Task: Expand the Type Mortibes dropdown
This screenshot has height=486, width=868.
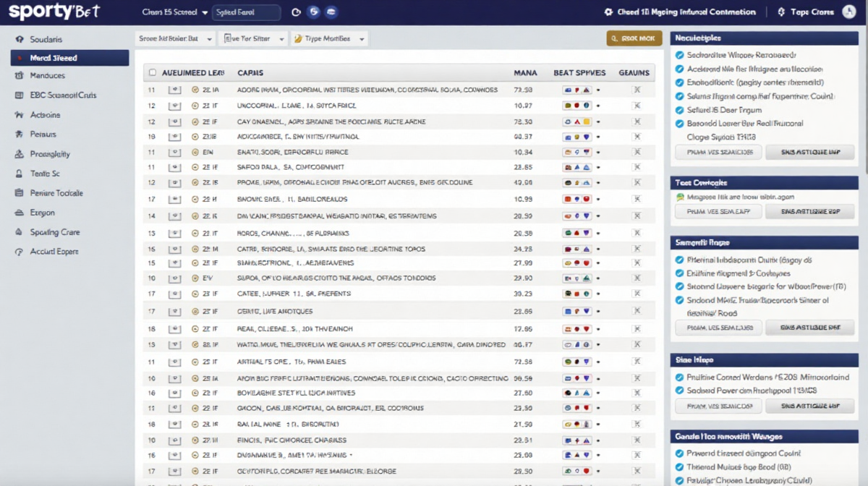Action: (329, 39)
